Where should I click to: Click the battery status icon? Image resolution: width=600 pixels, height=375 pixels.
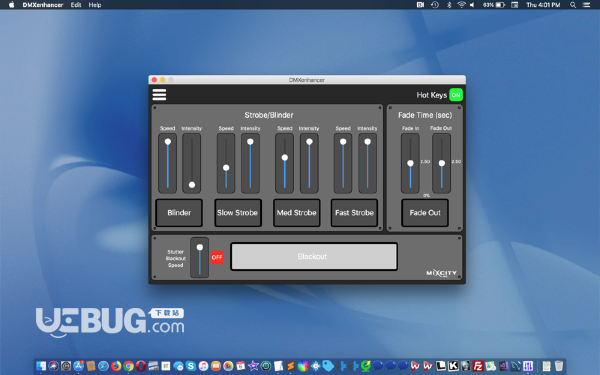click(x=501, y=5)
